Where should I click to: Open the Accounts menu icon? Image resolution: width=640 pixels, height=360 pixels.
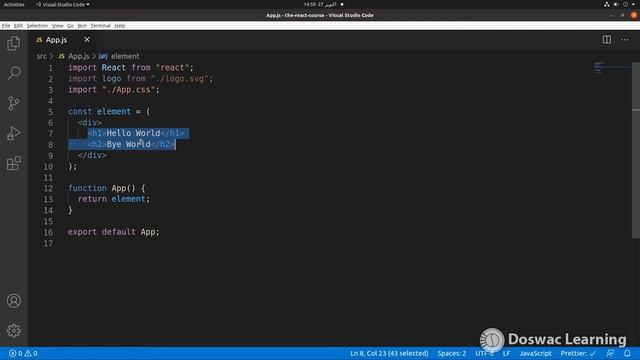pyautogui.click(x=13, y=301)
